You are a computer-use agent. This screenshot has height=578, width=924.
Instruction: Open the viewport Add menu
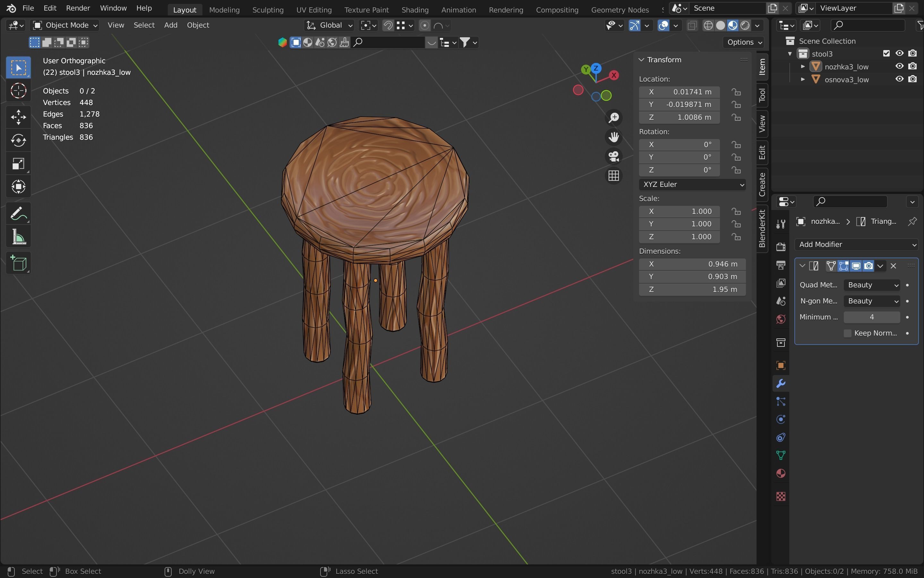pos(171,25)
